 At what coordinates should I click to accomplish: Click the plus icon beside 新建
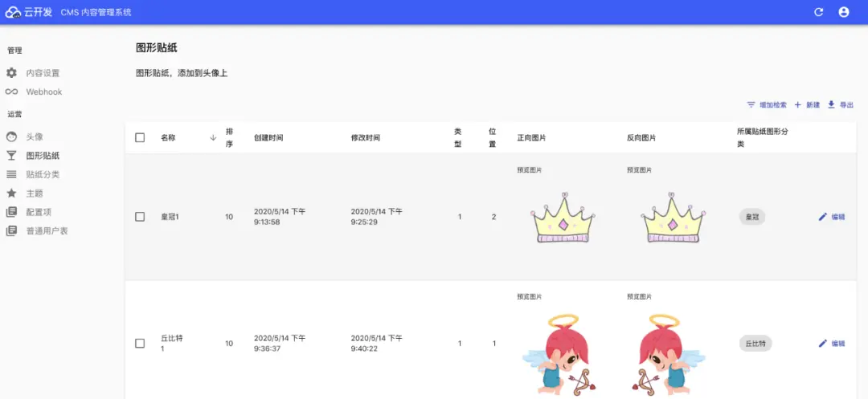point(798,104)
